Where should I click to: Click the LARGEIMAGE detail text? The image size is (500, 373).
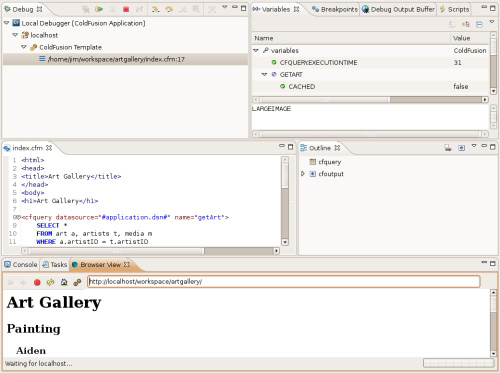271,109
